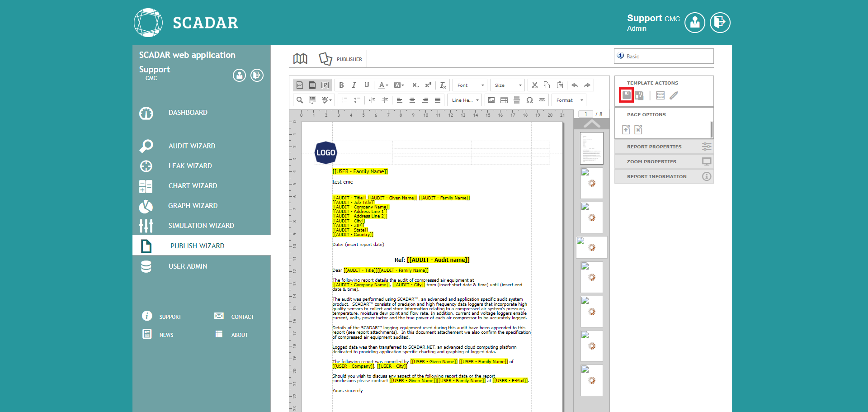Screen dimensions: 868x412
Task: Align text left
Action: [400, 100]
